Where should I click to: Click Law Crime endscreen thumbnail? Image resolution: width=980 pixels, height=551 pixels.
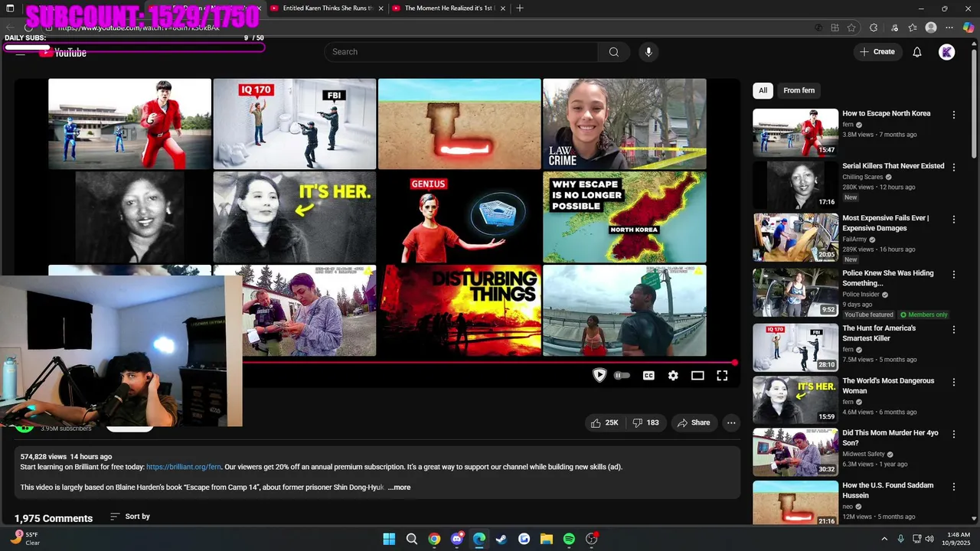click(625, 123)
